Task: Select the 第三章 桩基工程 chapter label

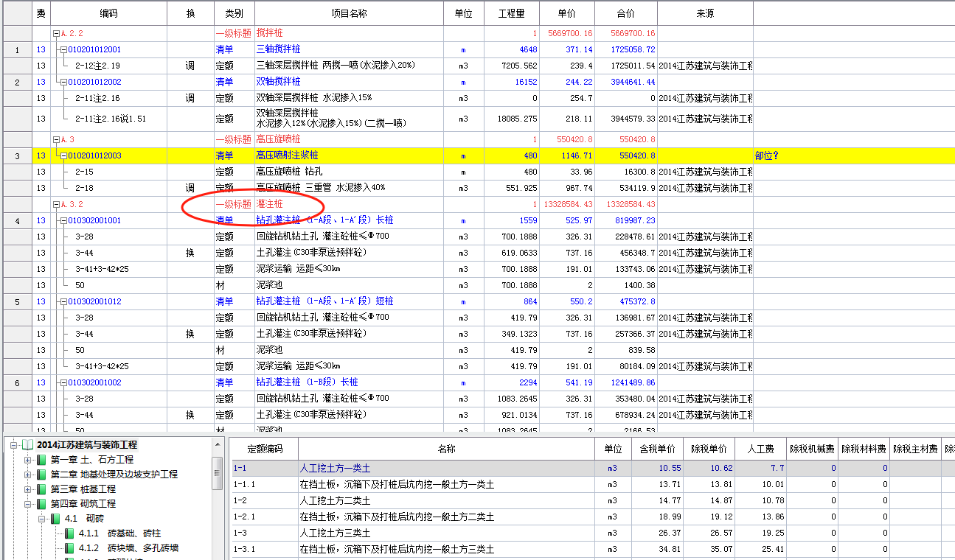Action: [83, 489]
